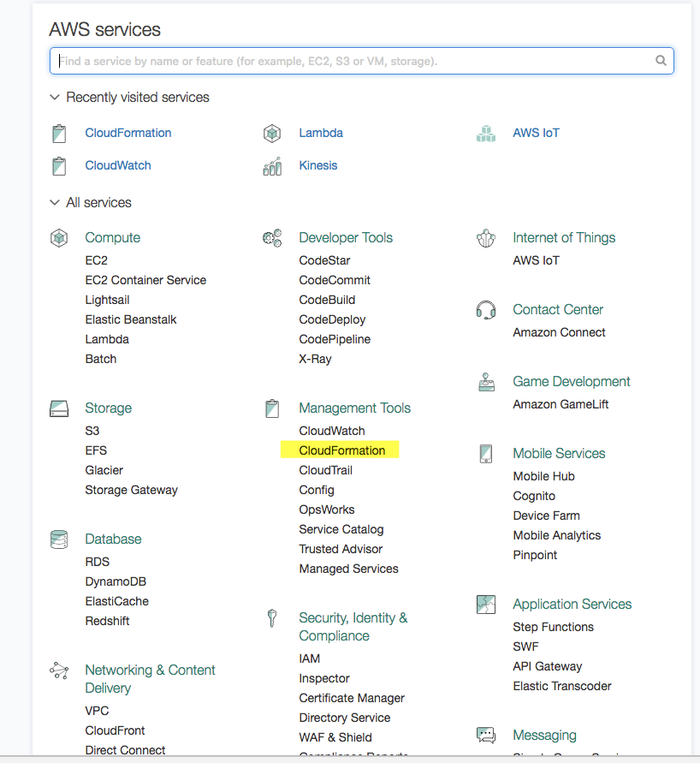Open Service Catalog
700x763 pixels.
[x=341, y=529]
